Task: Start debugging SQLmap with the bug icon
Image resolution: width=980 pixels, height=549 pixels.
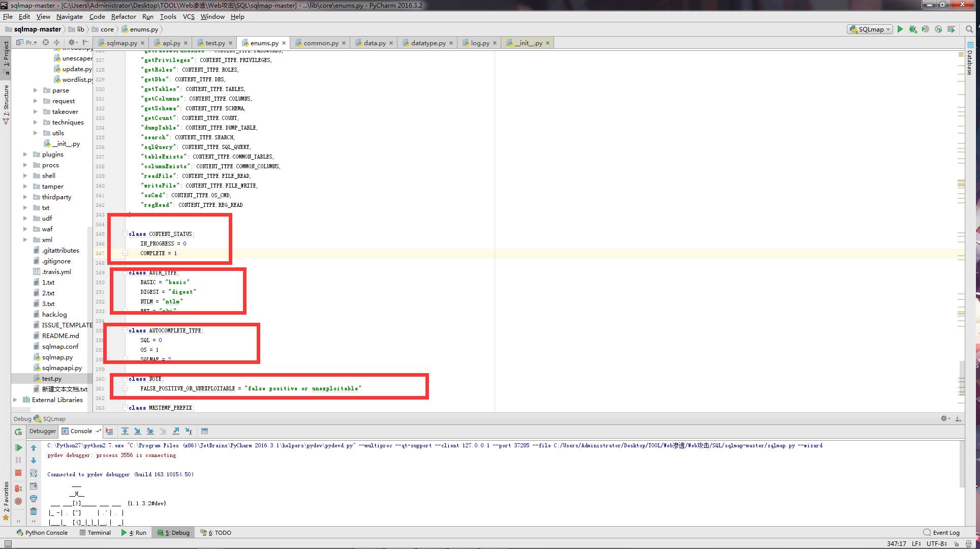Action: 913,29
